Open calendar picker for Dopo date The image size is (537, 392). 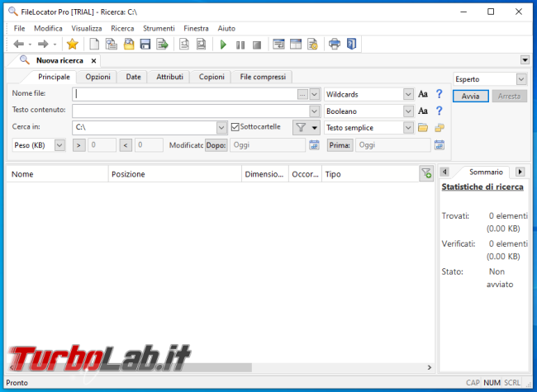(314, 145)
